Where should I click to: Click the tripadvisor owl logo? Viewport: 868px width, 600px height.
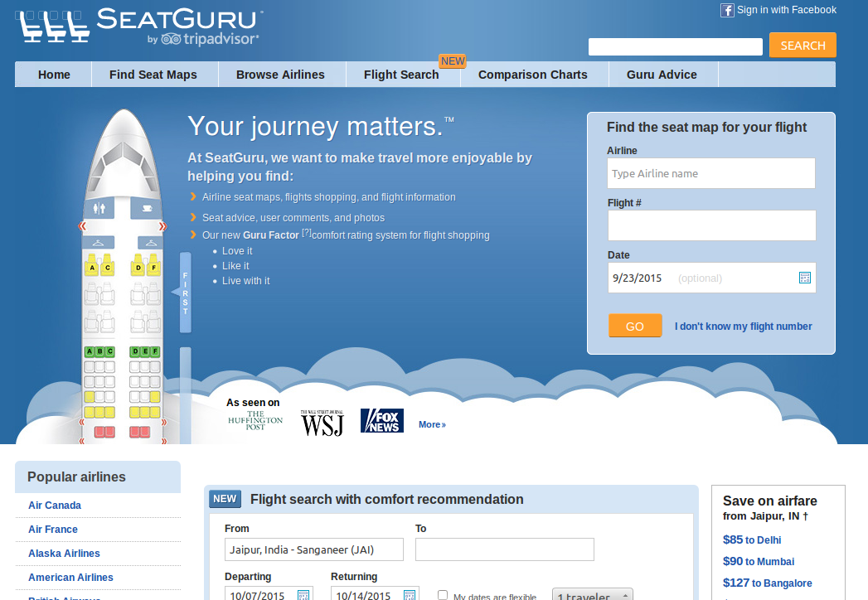coord(171,39)
